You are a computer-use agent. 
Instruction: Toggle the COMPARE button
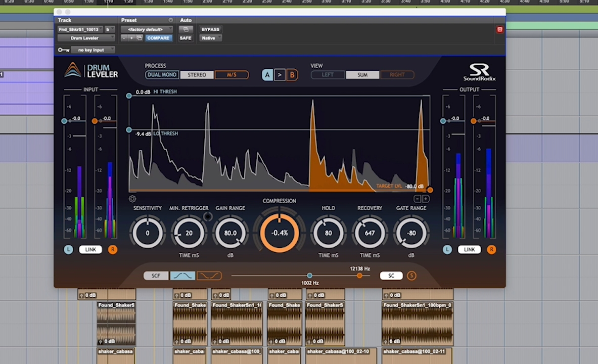[x=158, y=38]
